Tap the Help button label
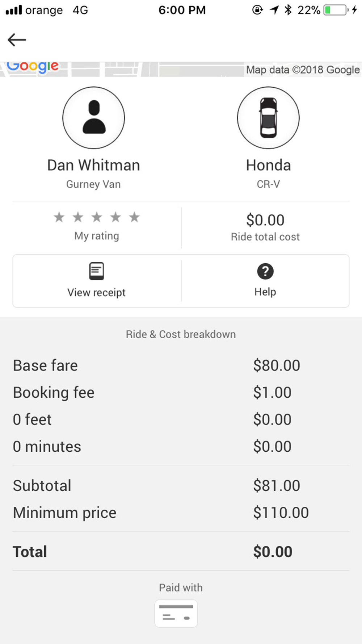362x644 pixels. pyautogui.click(x=265, y=292)
